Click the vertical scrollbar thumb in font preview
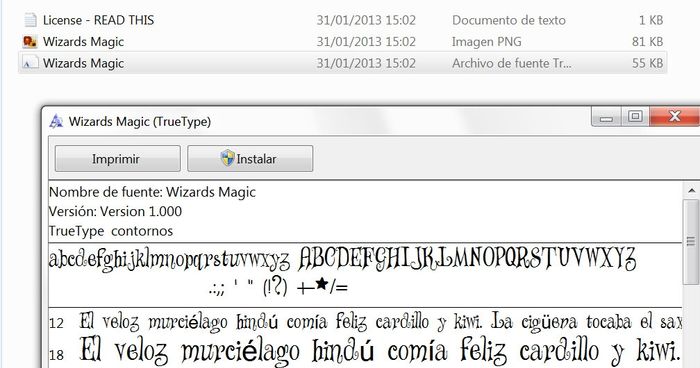The width and height of the screenshot is (700, 368). tap(692, 242)
